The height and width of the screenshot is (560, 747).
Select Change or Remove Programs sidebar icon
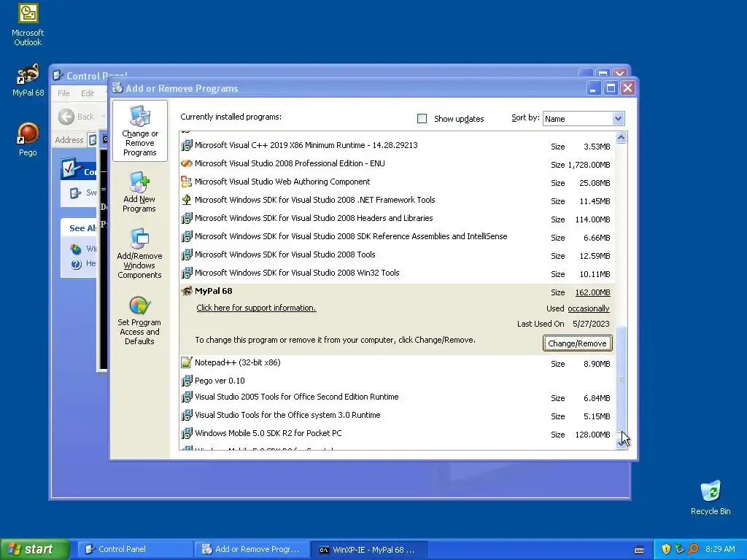tap(139, 131)
